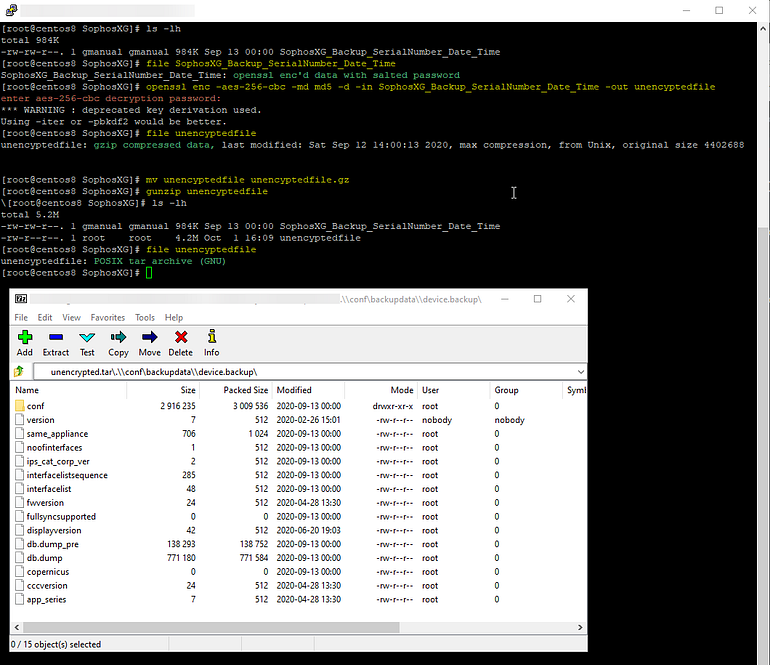Open the Favorites menu
Screen dimensions: 770x665
click(x=108, y=317)
